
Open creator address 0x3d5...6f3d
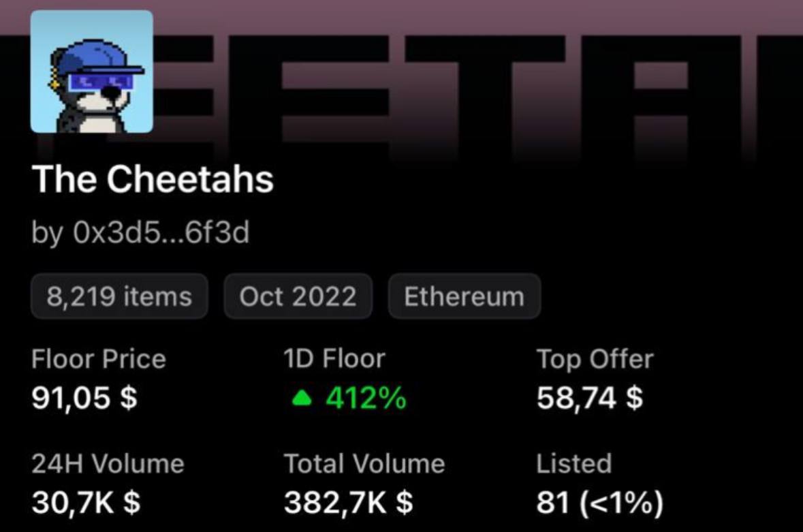click(161, 232)
